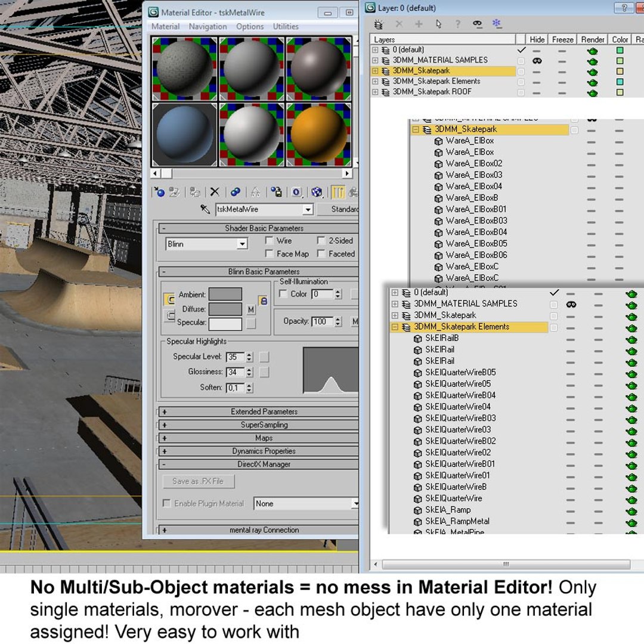The width and height of the screenshot is (644, 644).
Task: Click the Diffuse color swatch
Action: (225, 309)
